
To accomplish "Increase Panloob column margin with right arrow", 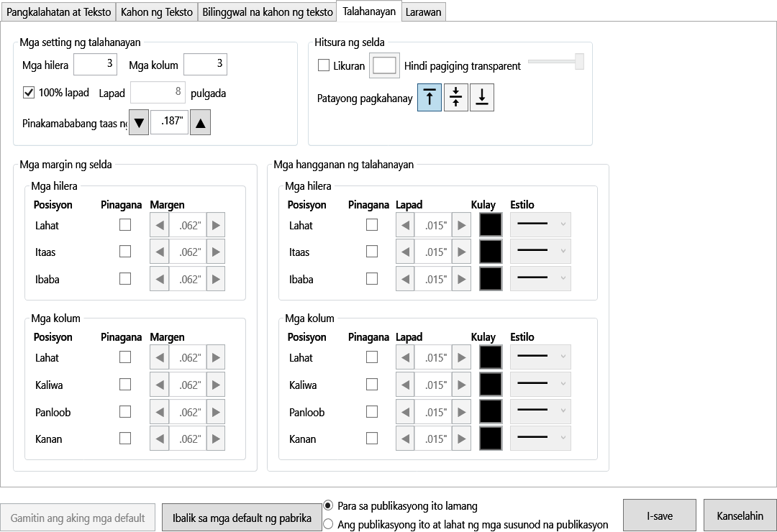I will coord(216,412).
